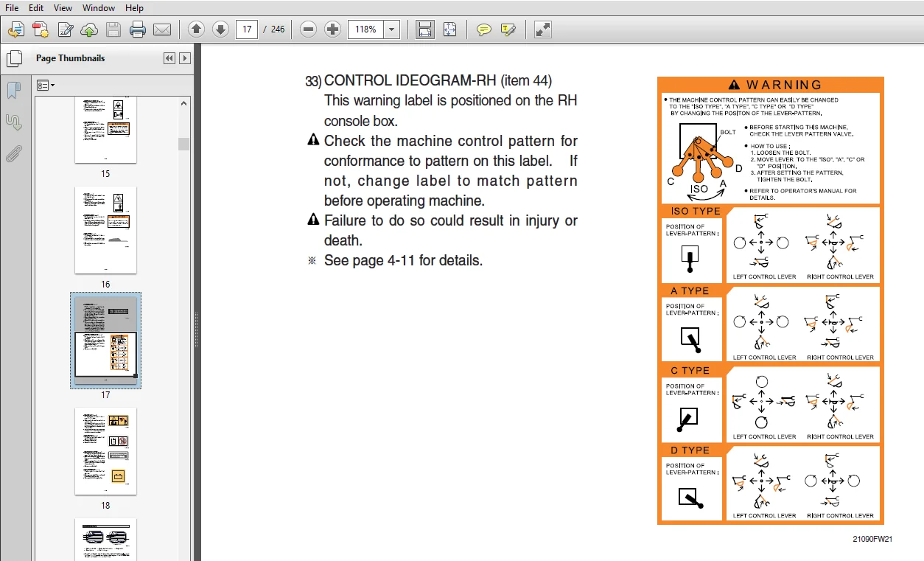Click the Page Thumbnails pane icon
Screen dimensions: 924x561
click(13, 58)
